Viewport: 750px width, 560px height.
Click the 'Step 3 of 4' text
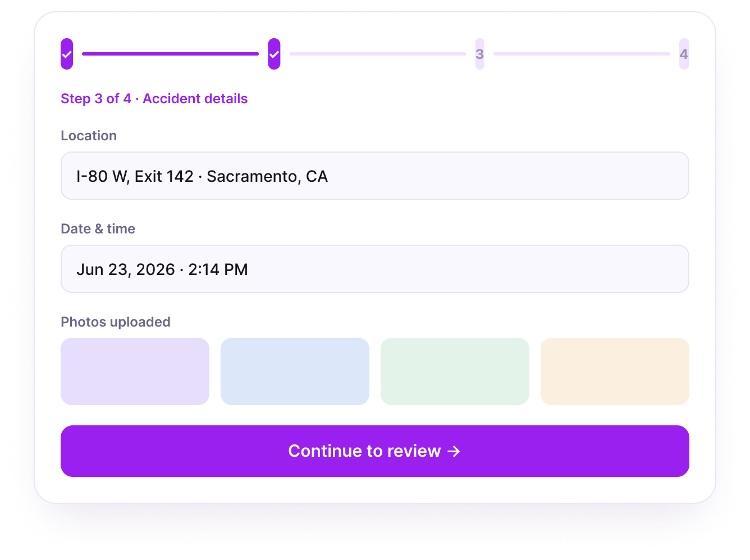pos(96,99)
